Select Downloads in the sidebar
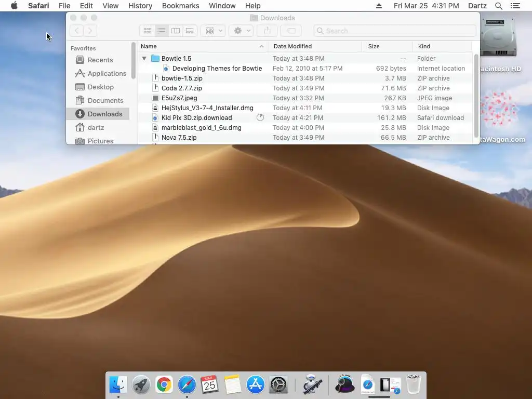532x399 pixels. [x=98, y=114]
